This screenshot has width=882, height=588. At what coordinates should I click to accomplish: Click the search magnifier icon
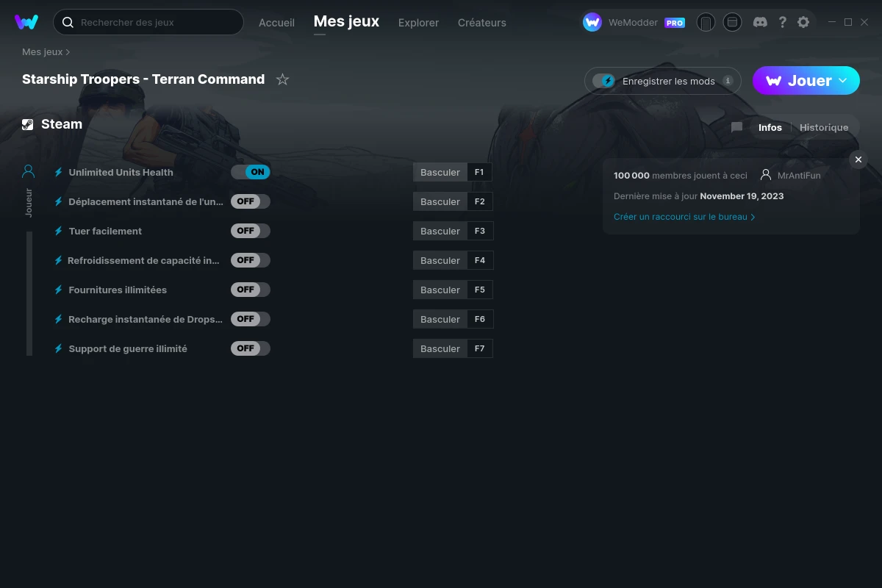68,22
